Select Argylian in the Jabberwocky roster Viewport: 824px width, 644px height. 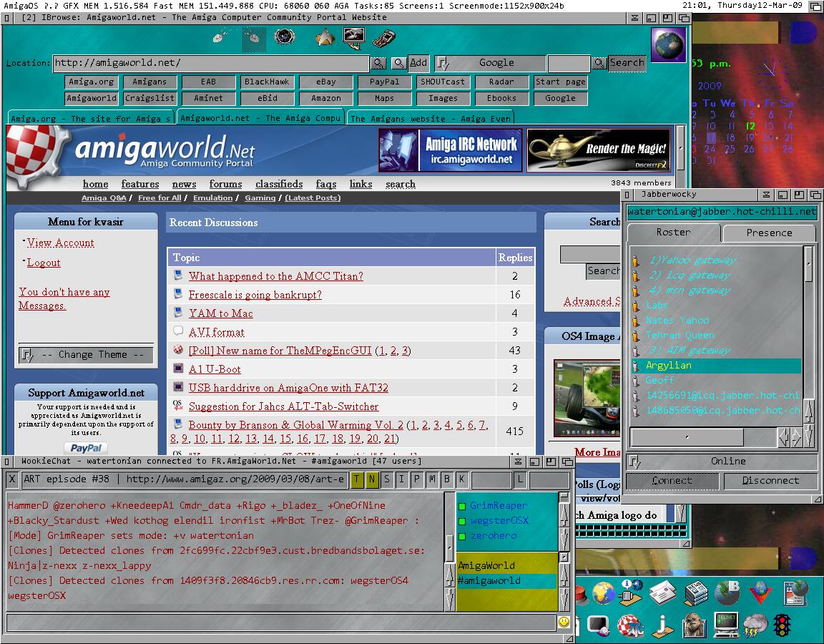coord(716,366)
